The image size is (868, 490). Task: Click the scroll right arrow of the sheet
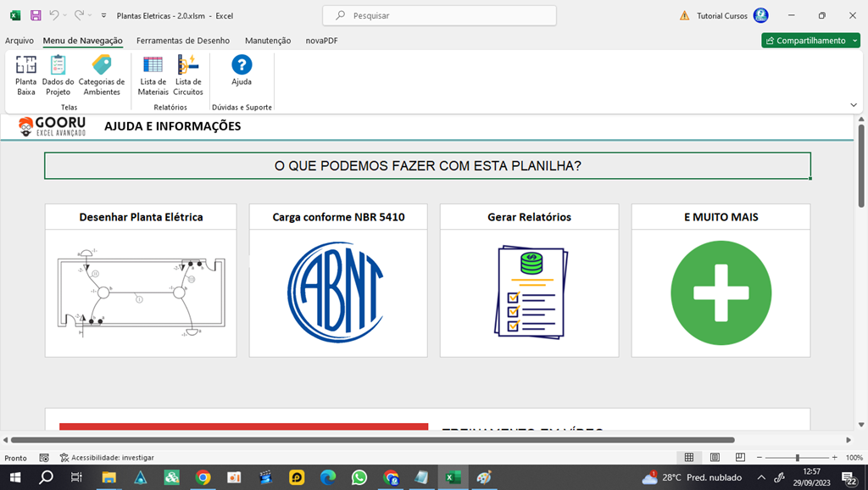pyautogui.click(x=849, y=440)
